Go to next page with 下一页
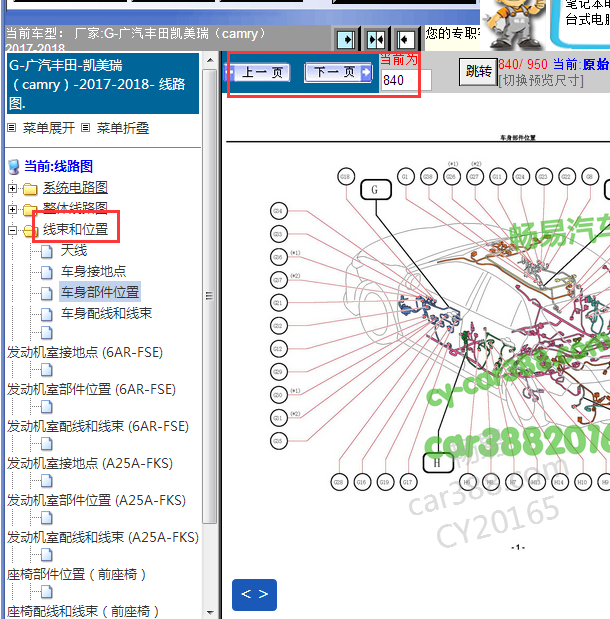This screenshot has height=619, width=610. point(338,72)
